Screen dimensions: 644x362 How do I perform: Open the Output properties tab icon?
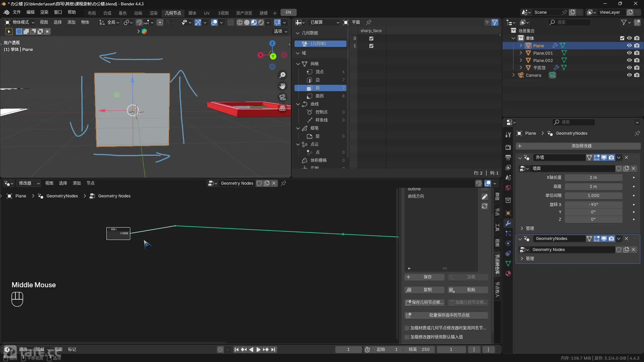508,157
